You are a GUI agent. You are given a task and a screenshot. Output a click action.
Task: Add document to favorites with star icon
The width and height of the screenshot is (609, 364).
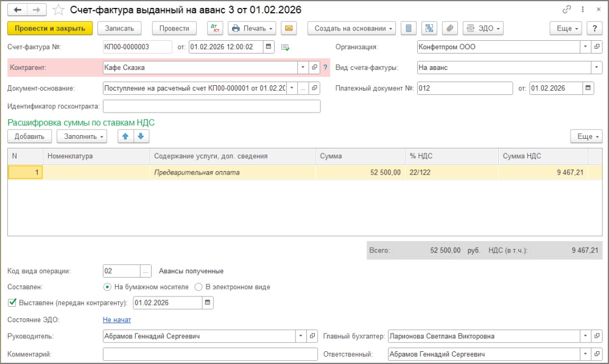coord(58,10)
